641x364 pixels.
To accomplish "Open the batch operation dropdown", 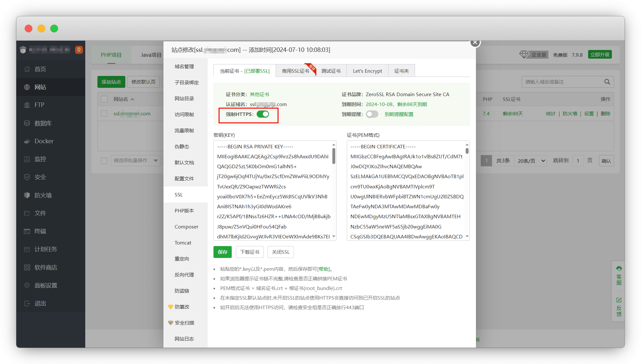I will coord(136,161).
